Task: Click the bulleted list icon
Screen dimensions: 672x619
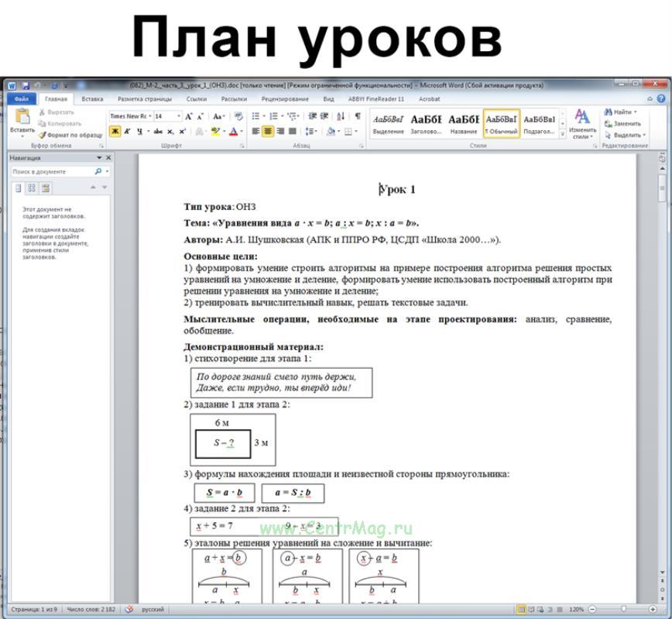Action: point(255,116)
